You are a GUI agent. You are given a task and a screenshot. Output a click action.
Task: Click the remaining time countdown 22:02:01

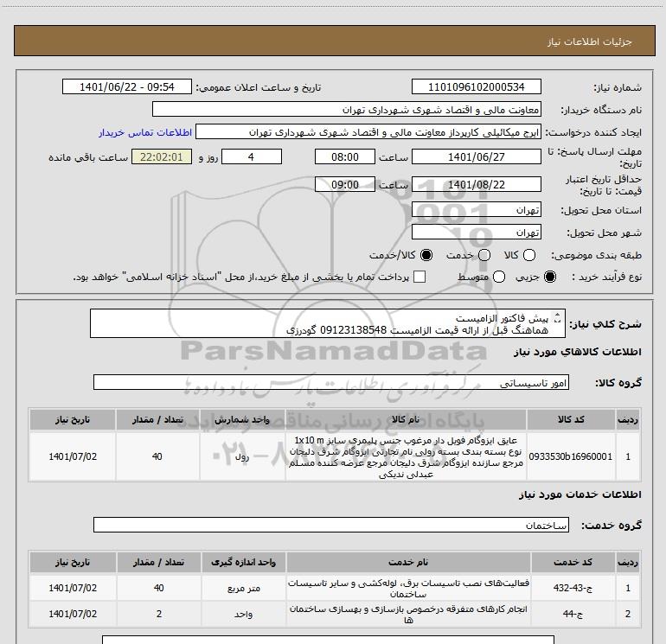pyautogui.click(x=162, y=156)
